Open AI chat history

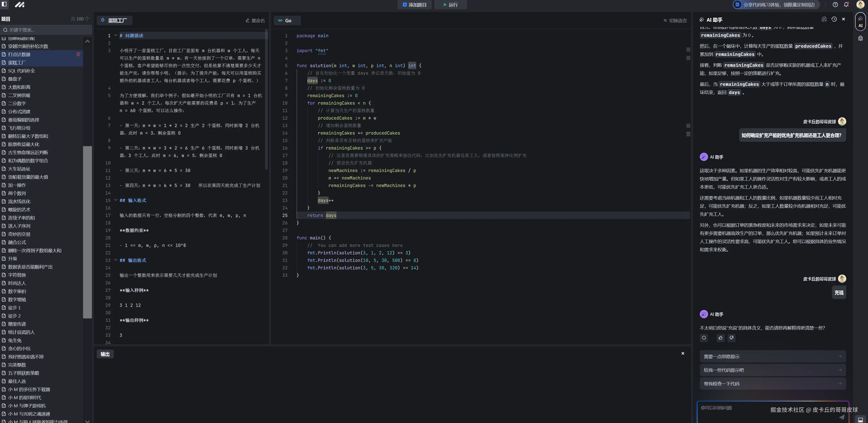click(834, 19)
